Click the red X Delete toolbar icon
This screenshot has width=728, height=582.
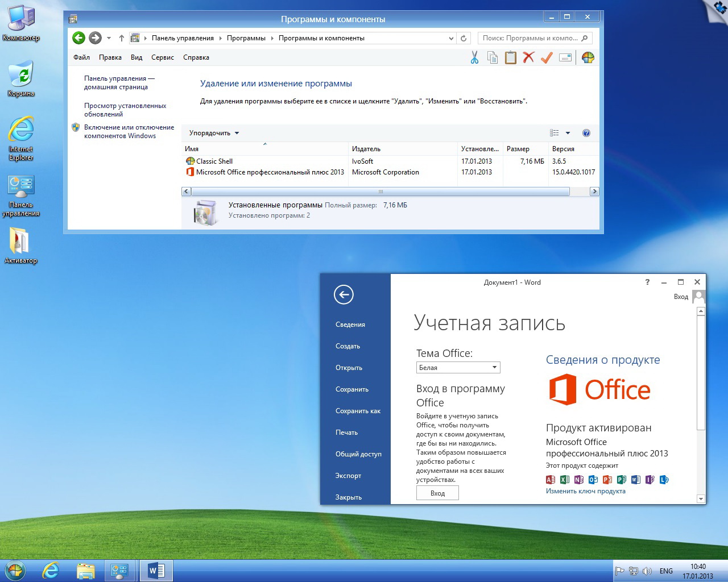click(x=529, y=57)
